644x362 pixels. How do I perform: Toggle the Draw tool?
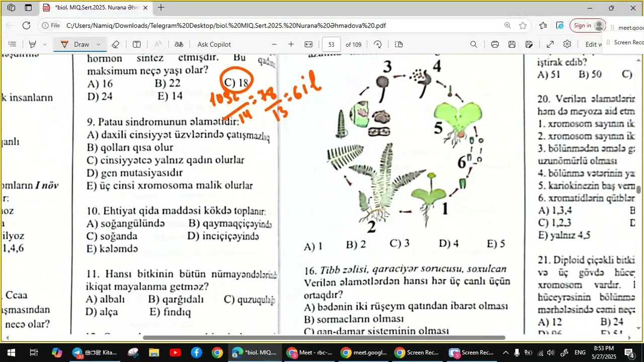click(x=74, y=44)
